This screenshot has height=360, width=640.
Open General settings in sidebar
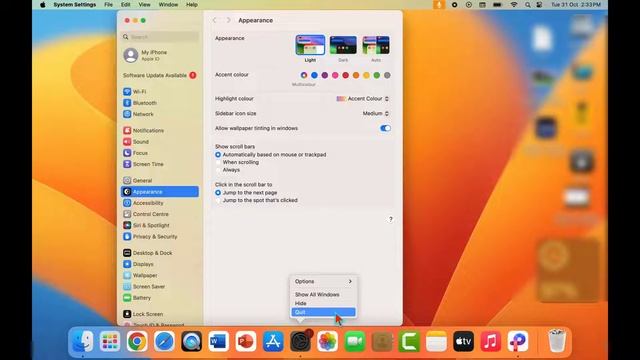pyautogui.click(x=160, y=180)
